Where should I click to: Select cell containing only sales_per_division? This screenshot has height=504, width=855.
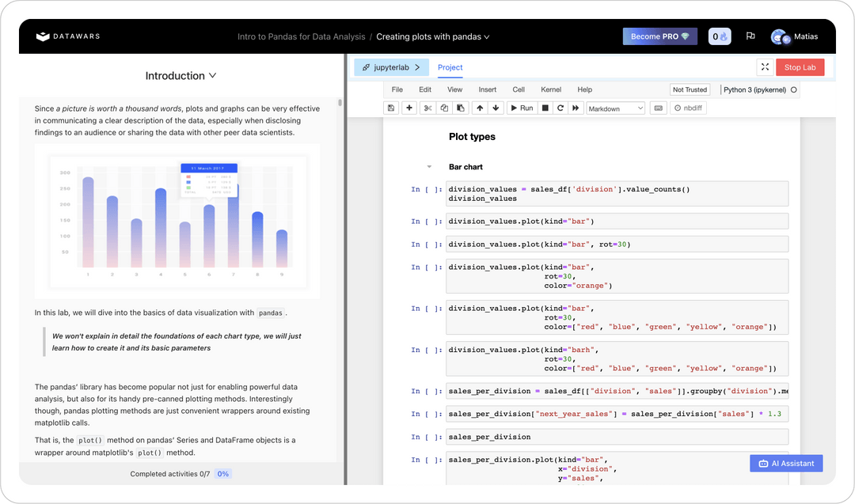point(617,437)
